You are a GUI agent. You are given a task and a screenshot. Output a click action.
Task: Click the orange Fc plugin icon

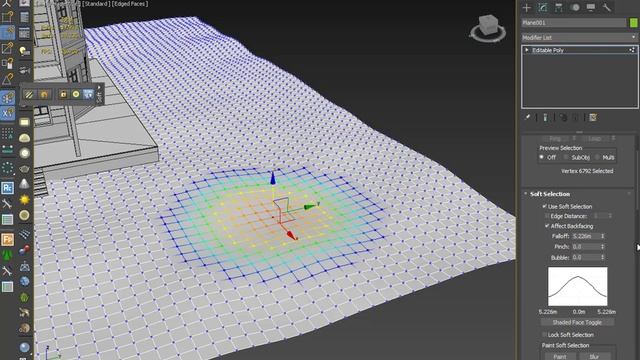click(x=7, y=239)
